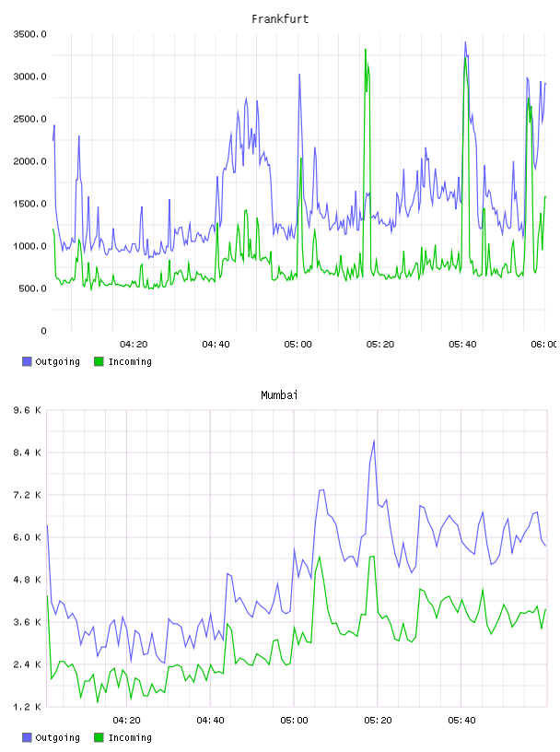Click the 06:00 time label in Frankfurt chart

tap(543, 345)
